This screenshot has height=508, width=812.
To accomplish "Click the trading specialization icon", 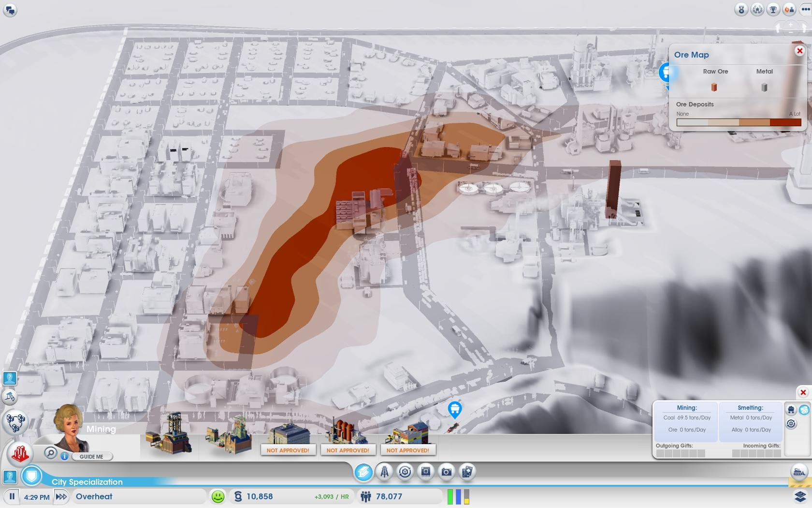I will coord(405,472).
